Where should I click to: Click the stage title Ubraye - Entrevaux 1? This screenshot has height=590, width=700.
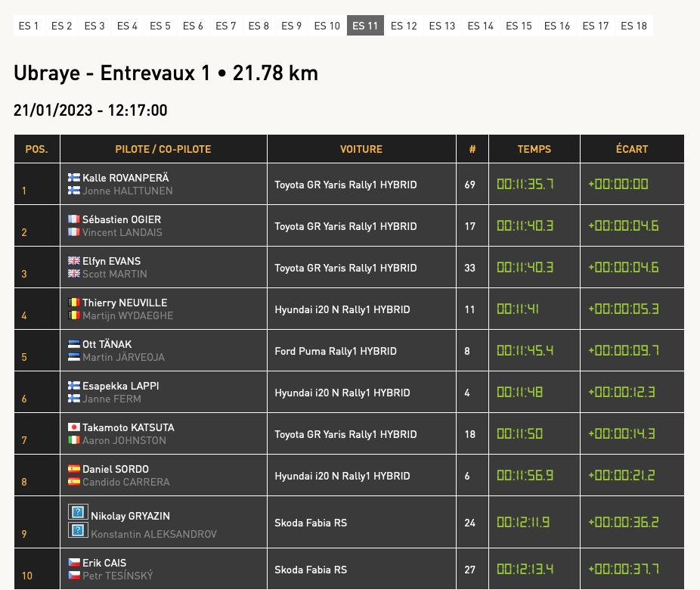pos(112,73)
